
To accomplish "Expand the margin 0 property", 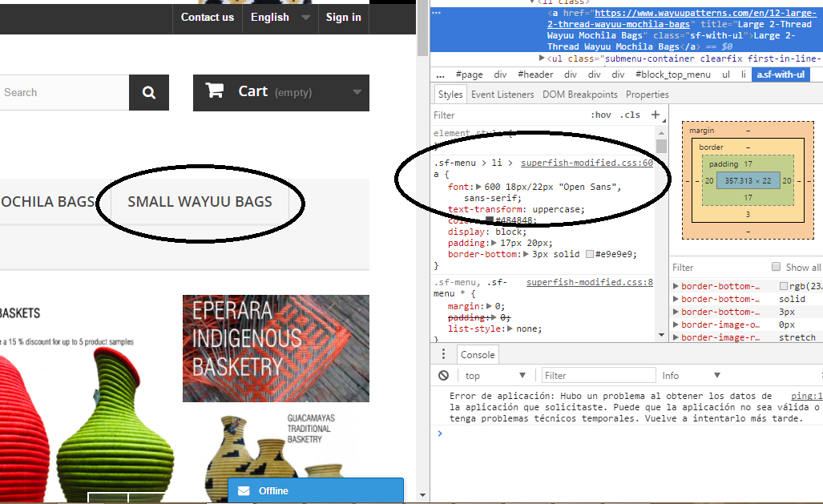I will 489,306.
